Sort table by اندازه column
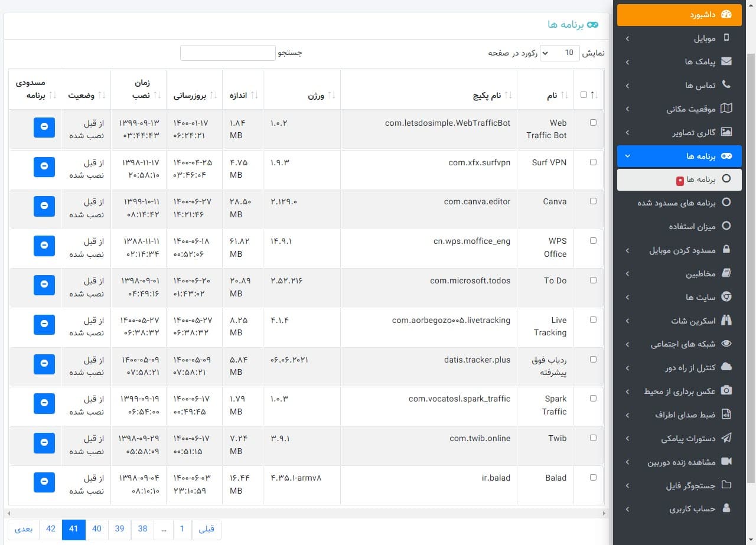Image resolution: width=756 pixels, height=545 pixels. pyautogui.click(x=243, y=90)
